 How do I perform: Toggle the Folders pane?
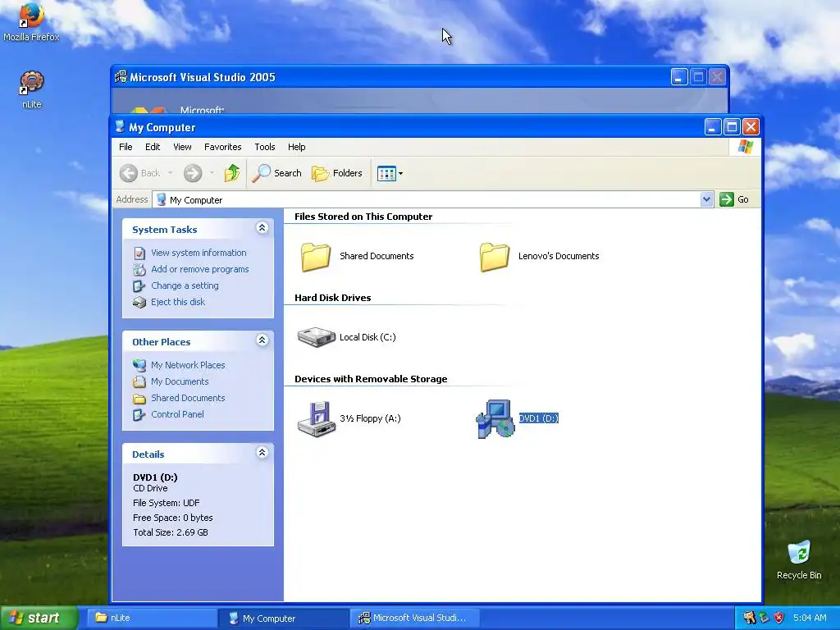click(337, 173)
